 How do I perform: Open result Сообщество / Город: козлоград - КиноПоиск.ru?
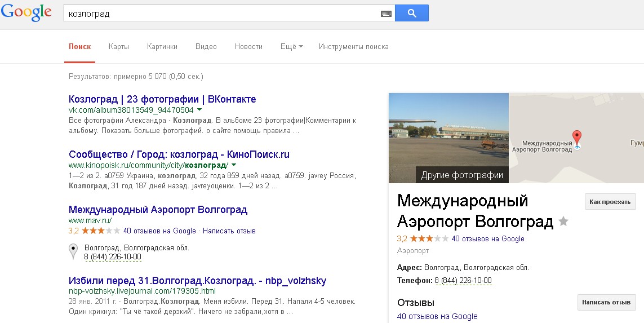click(x=179, y=154)
